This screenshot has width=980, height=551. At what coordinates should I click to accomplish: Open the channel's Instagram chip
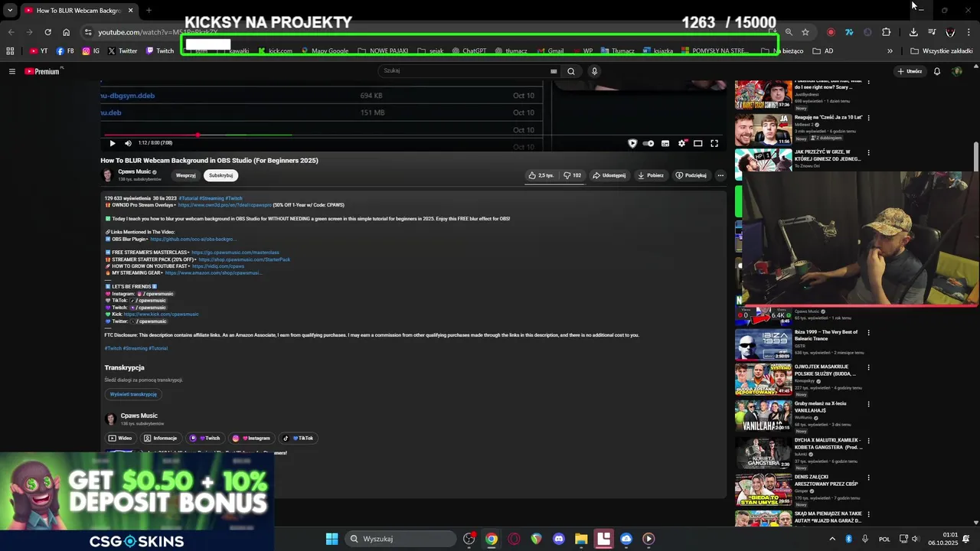click(x=251, y=439)
